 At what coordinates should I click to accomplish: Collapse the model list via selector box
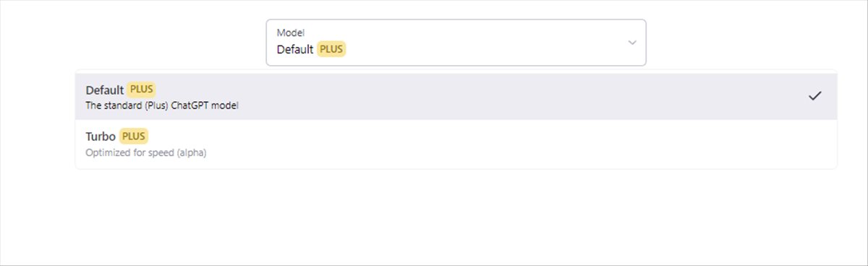pos(456,43)
